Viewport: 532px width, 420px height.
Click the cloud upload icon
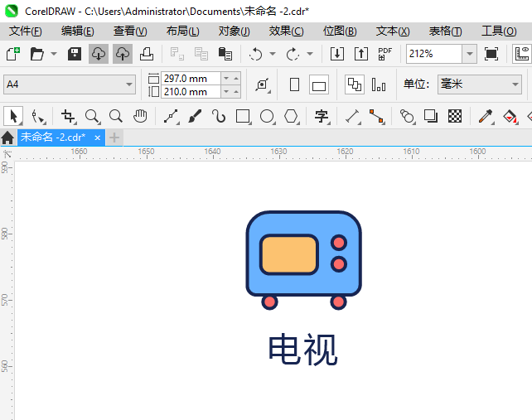[x=123, y=54]
